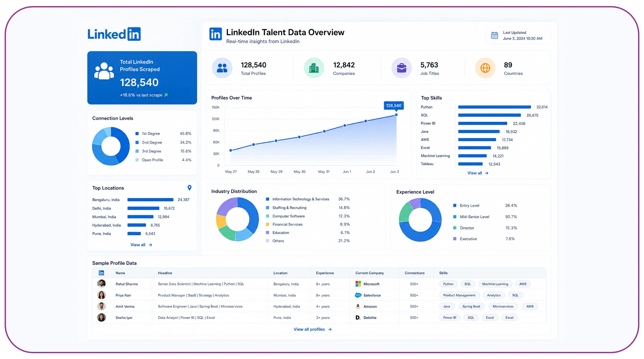Click the Power BI tag in Sneha Iyer's row

coord(450,318)
